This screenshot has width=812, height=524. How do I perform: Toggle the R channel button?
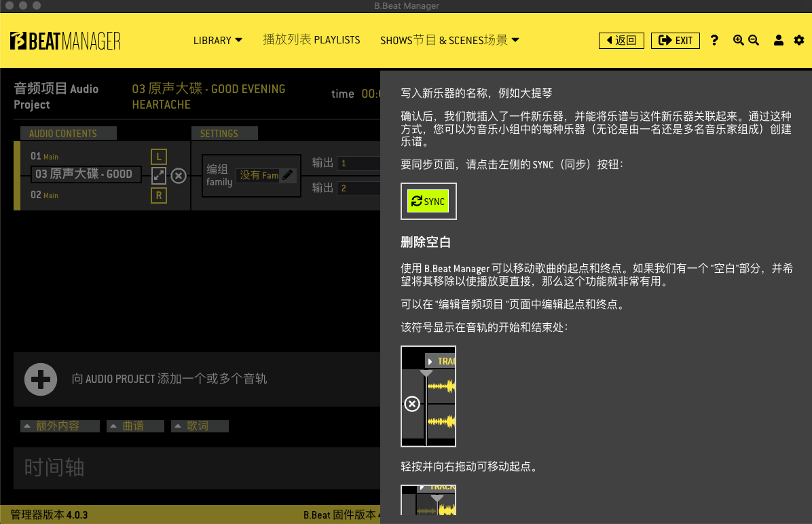point(158,195)
